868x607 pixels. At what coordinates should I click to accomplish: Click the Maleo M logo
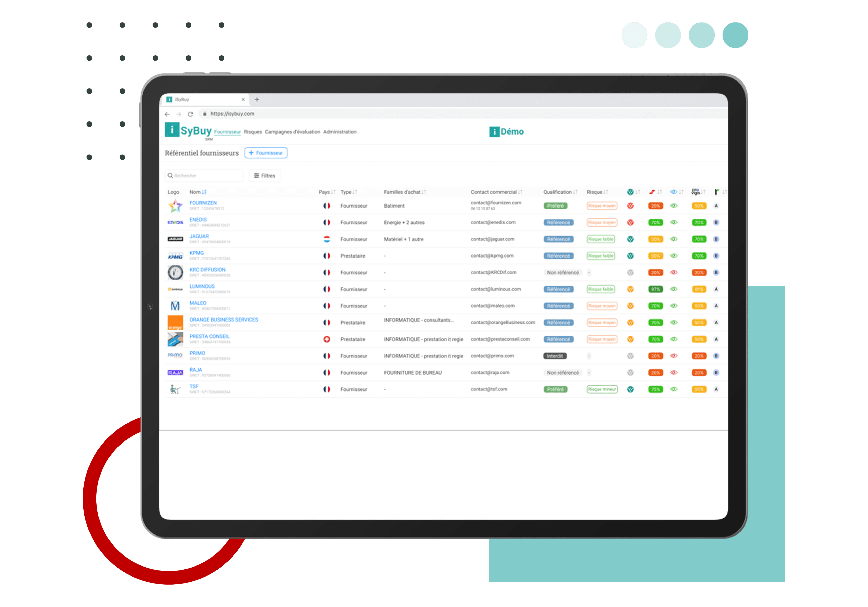tap(175, 306)
